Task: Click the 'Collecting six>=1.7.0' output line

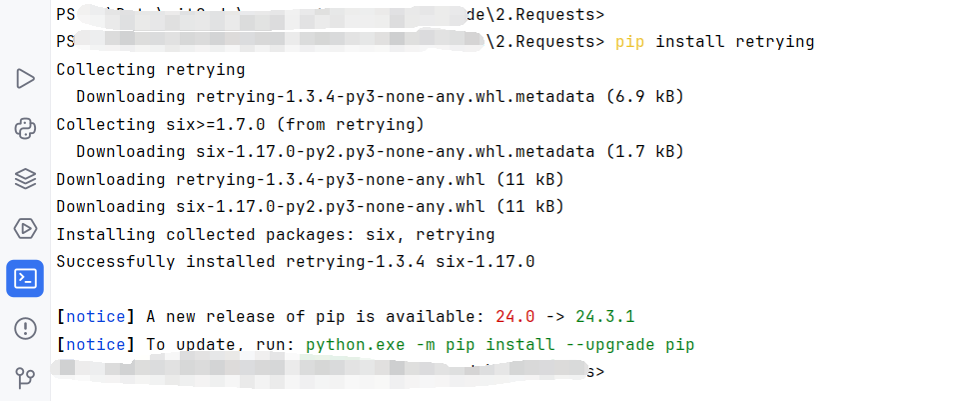Action: point(241,124)
